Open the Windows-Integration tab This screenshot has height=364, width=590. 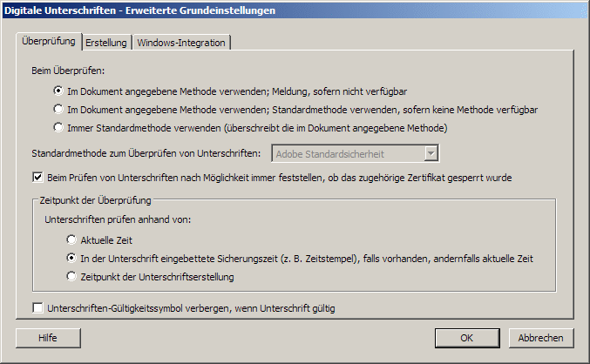point(181,43)
